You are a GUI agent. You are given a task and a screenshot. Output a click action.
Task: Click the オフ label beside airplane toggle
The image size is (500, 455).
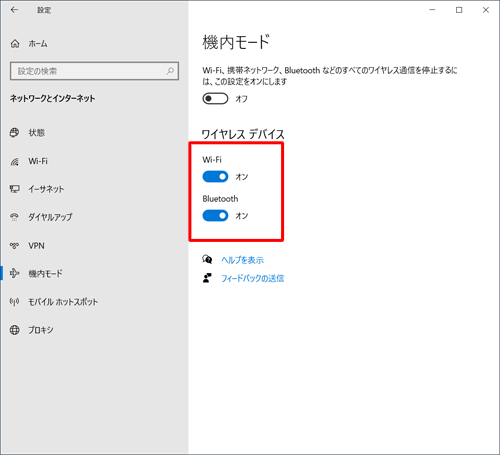coord(242,99)
